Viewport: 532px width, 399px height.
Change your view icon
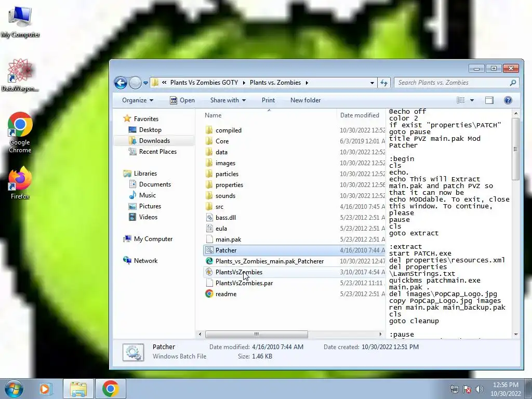click(460, 100)
